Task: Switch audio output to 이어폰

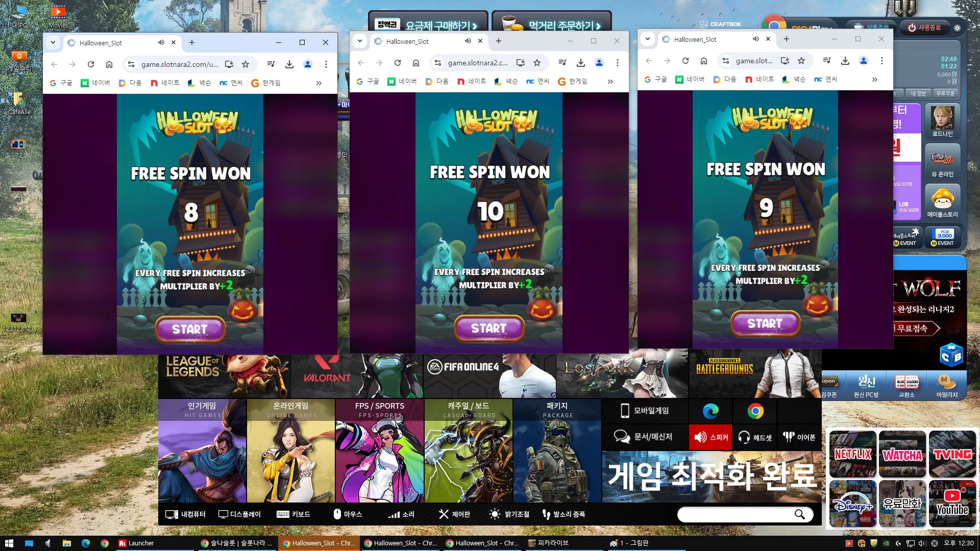Action: point(799,437)
